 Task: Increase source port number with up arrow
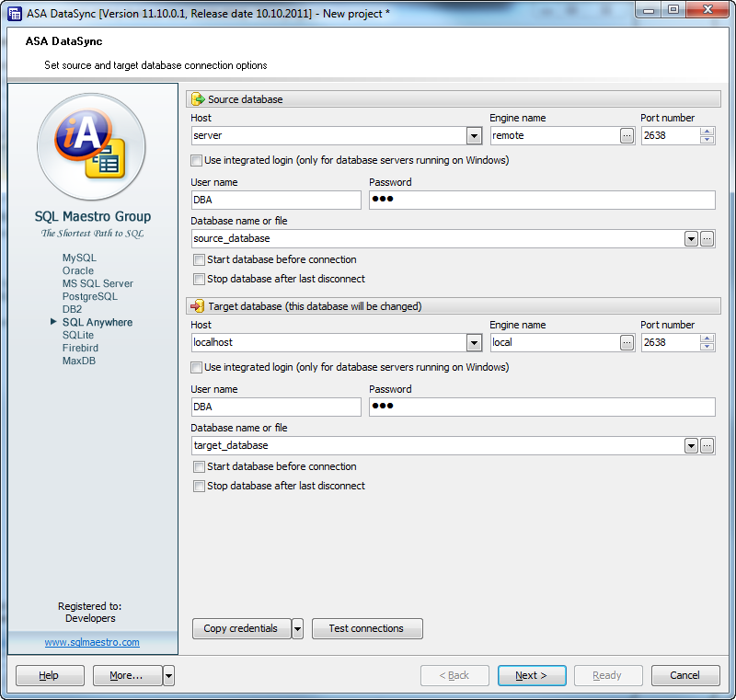click(x=707, y=131)
